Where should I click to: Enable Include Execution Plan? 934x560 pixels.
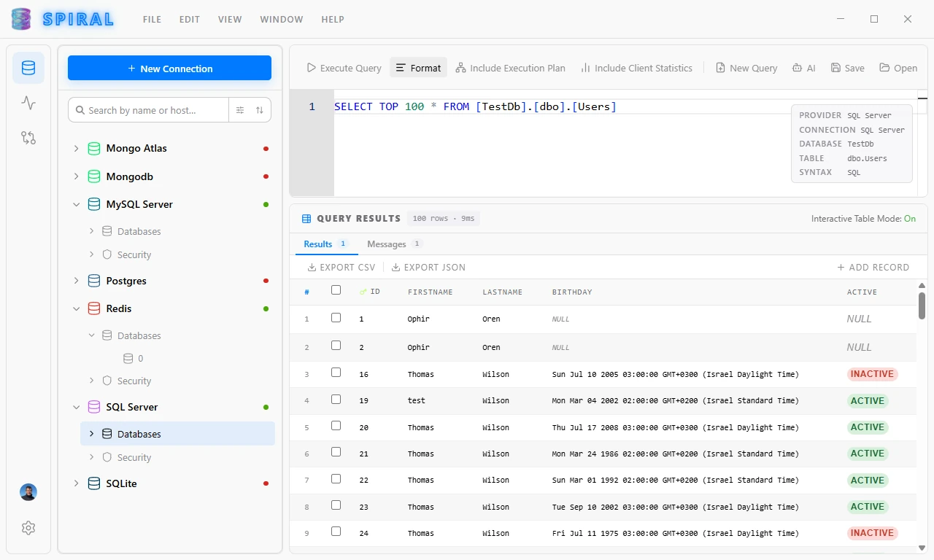point(510,68)
